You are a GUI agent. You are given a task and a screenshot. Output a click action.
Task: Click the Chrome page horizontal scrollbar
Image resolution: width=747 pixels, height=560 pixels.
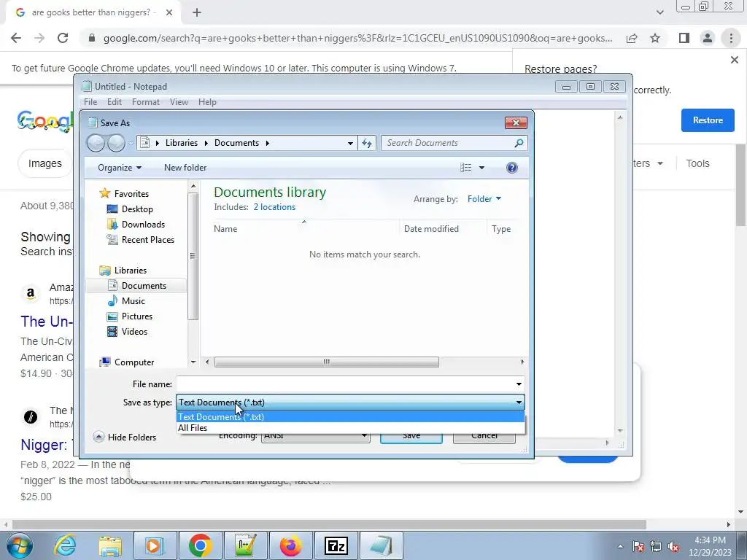point(329,524)
